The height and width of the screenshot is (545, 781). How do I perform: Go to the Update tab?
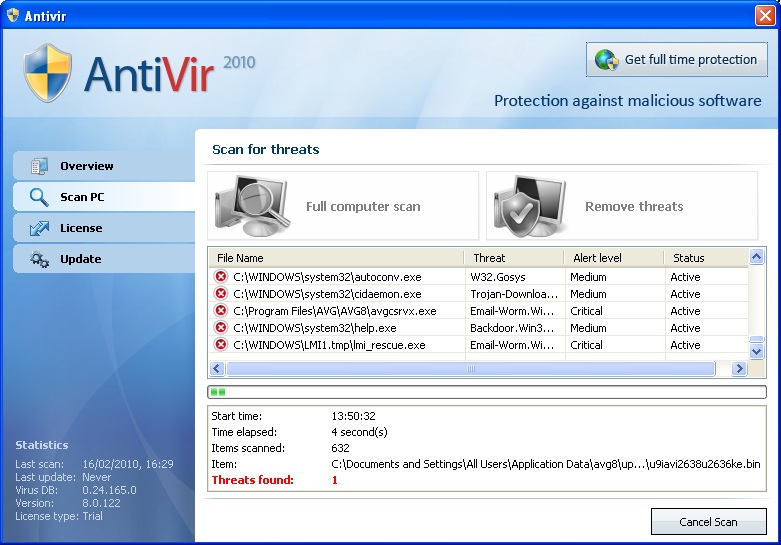[x=104, y=259]
